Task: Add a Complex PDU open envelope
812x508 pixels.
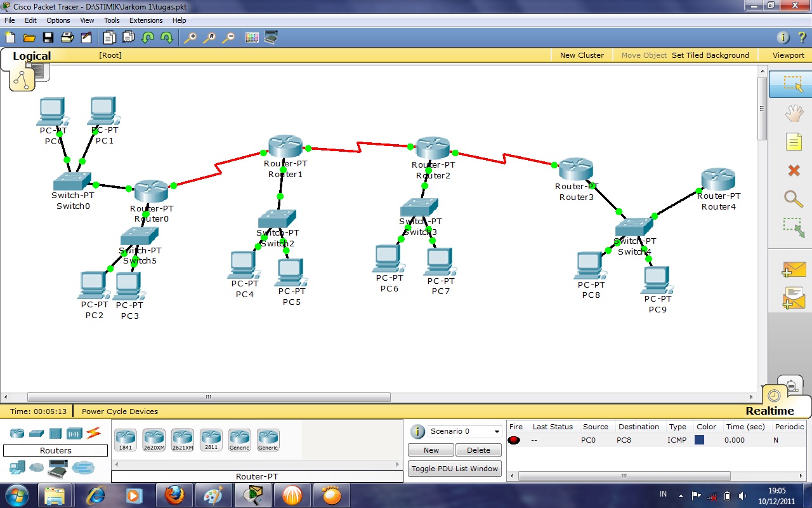Action: point(794,298)
